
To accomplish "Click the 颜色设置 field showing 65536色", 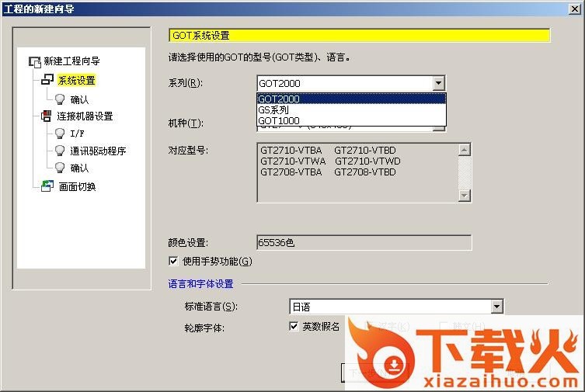I will [364, 243].
